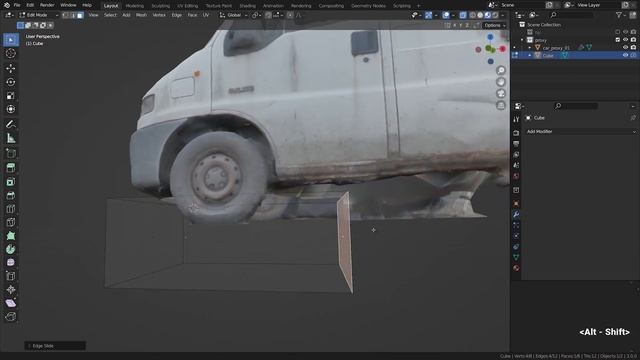This screenshot has width=640, height=360.
Task: Select the Add Cube tool
Action: tap(11, 153)
